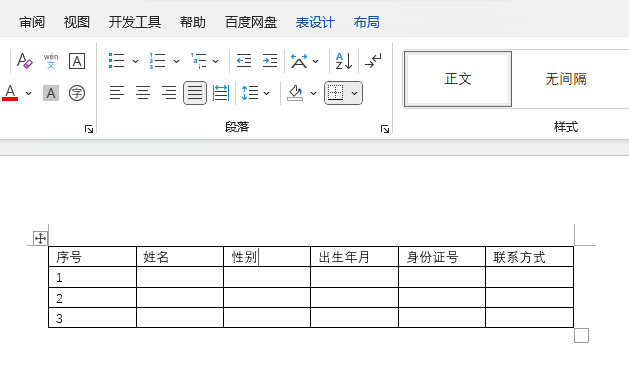The width and height of the screenshot is (629, 382).
Task: Sort text A to Z
Action: point(344,61)
